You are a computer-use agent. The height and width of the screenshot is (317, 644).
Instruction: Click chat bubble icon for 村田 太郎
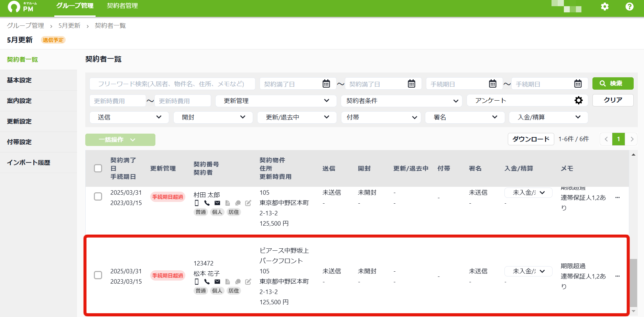click(x=238, y=203)
